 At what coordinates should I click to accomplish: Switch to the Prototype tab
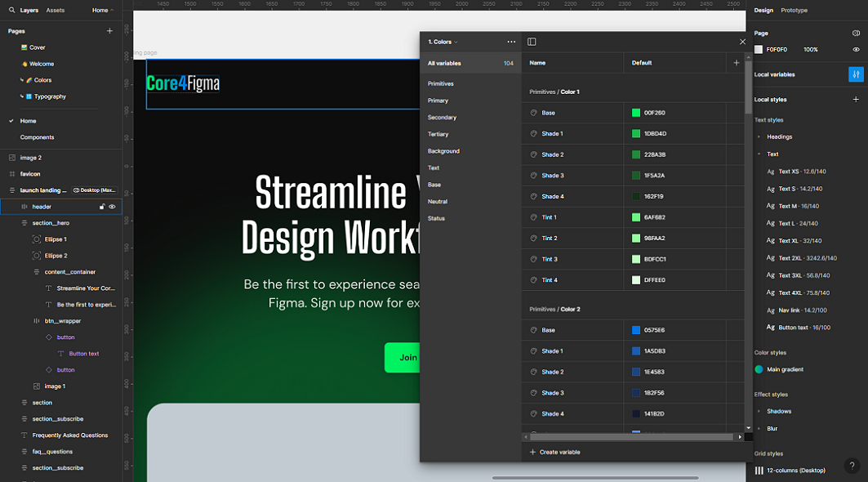[x=794, y=11]
